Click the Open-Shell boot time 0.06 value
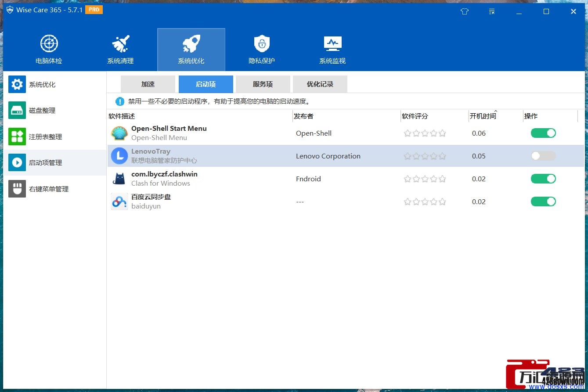This screenshot has height=392, width=588. tap(479, 133)
